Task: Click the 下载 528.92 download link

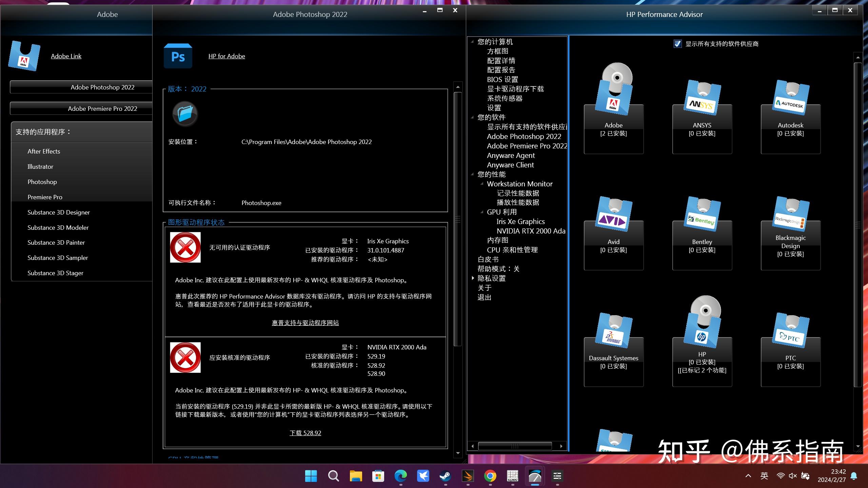Action: 305,433
